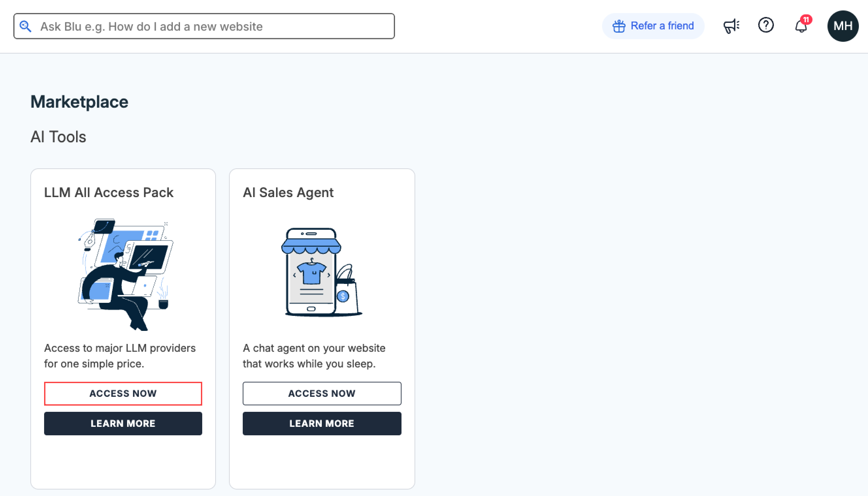868x496 pixels.
Task: Click the help question mark icon
Action: pyautogui.click(x=766, y=25)
